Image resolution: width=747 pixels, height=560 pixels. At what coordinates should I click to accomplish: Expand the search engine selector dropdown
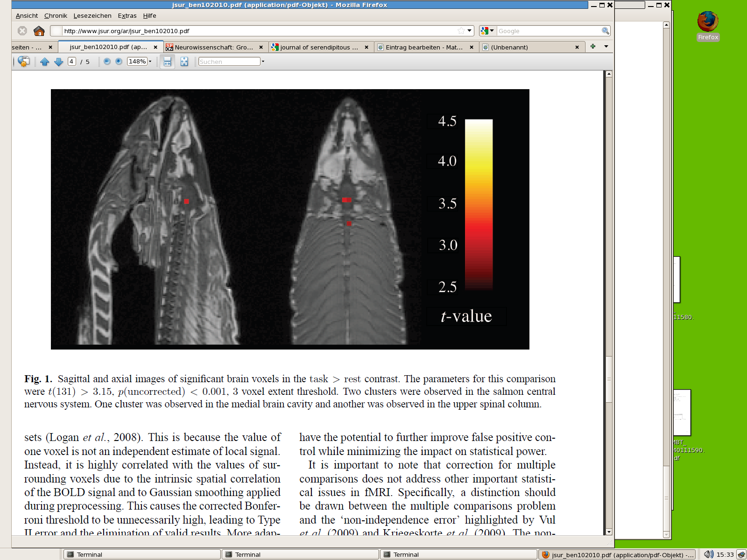pyautogui.click(x=487, y=31)
